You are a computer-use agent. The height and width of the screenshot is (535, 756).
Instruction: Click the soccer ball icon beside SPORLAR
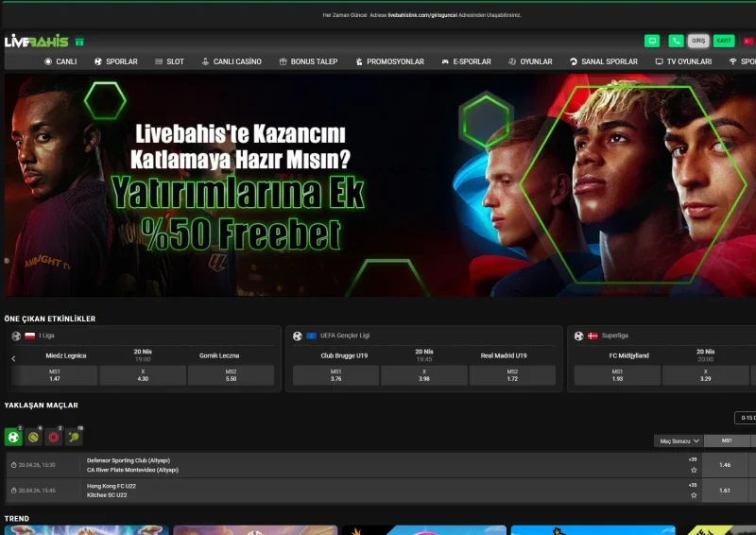98,61
